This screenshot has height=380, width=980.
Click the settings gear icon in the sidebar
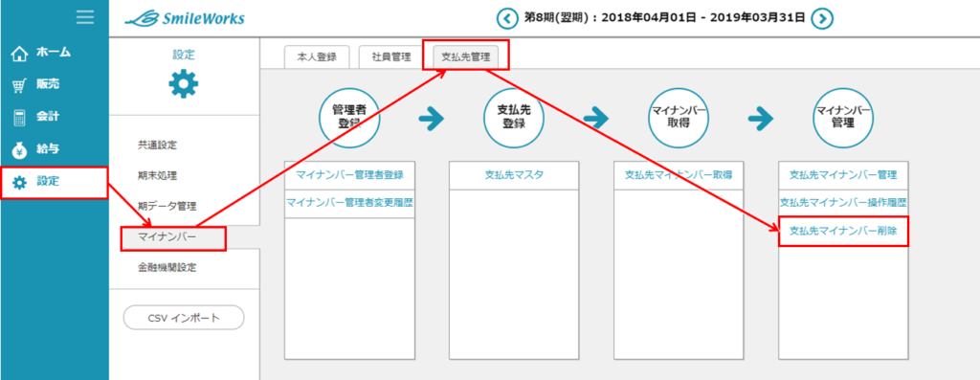(x=20, y=183)
